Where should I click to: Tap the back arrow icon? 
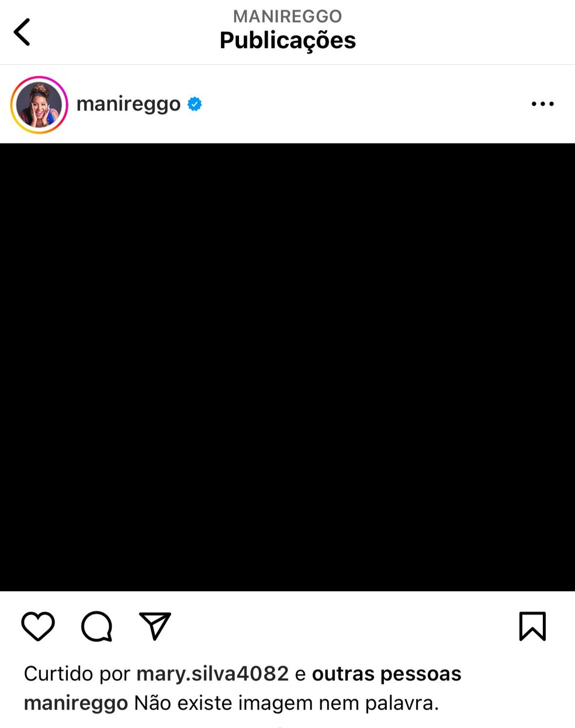(22, 32)
